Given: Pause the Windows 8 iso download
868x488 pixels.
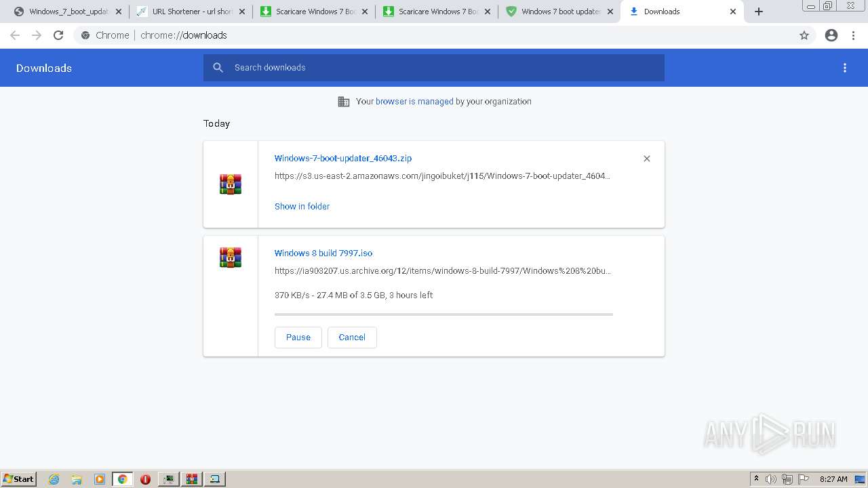Looking at the screenshot, I should (298, 338).
